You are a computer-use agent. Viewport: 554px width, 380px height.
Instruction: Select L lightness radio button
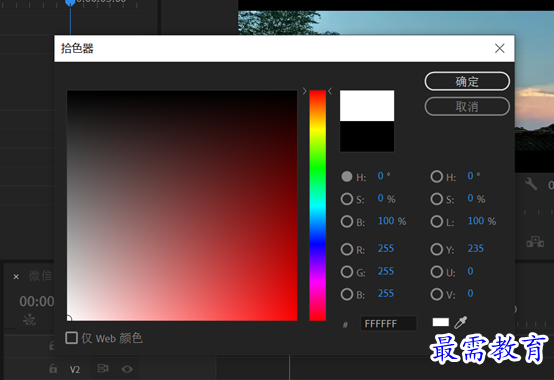436,222
